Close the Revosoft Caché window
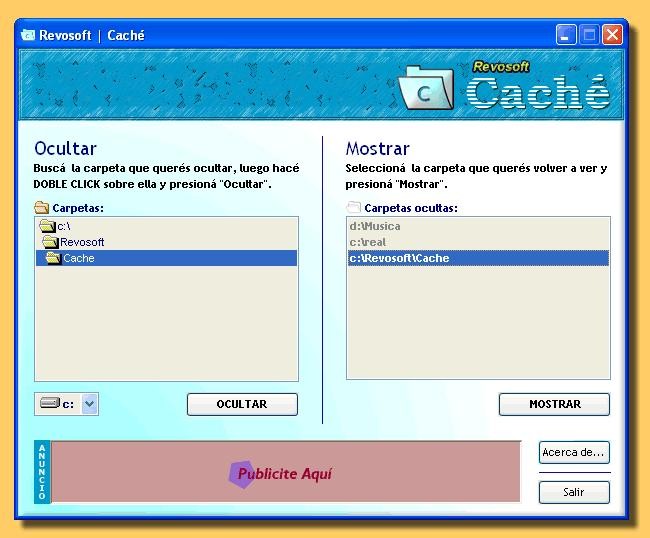The height and width of the screenshot is (538, 650). [x=612, y=35]
